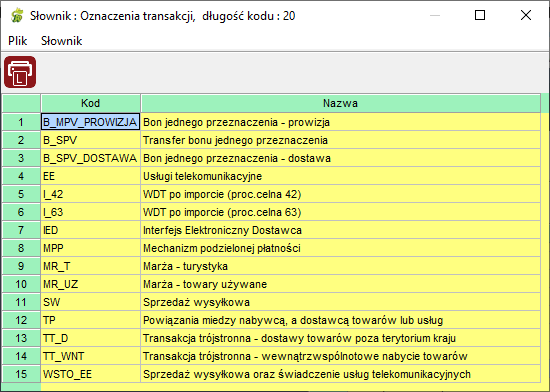Click 'Sprzedaż wysyłkowa oraz świadczenie usług' cell

click(340, 374)
